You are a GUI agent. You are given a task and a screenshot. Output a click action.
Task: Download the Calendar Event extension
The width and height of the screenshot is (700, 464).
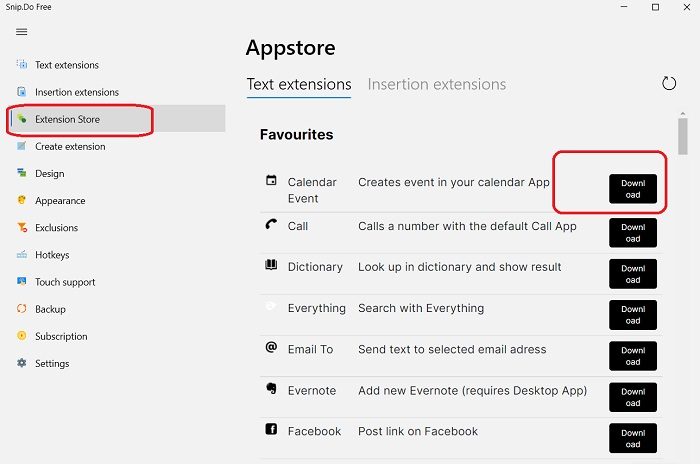point(633,189)
